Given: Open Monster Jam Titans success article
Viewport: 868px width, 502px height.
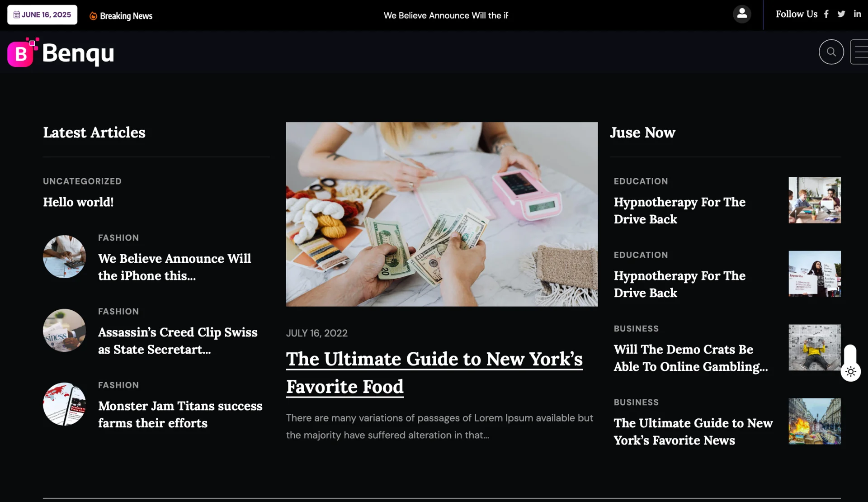Looking at the screenshot, I should 180,414.
